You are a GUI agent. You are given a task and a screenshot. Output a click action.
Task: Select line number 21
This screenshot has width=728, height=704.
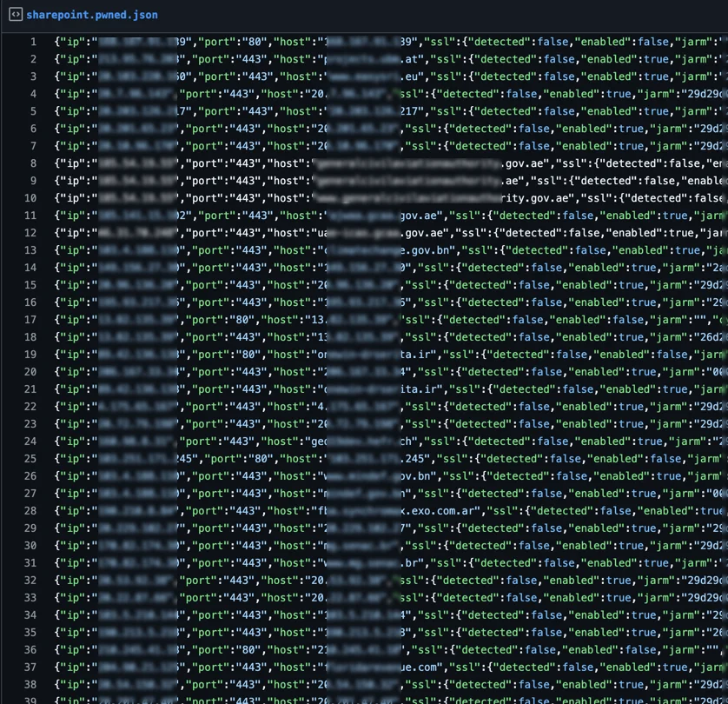[30, 389]
